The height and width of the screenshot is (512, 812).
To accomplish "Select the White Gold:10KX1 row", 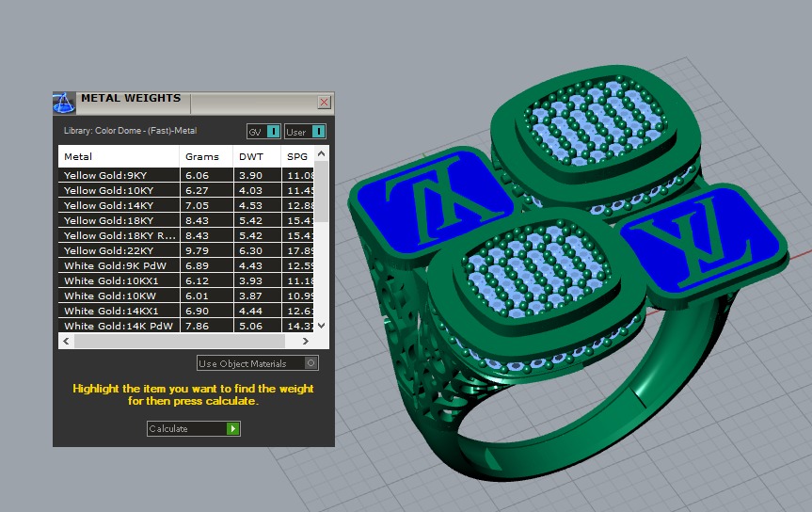I will point(186,280).
